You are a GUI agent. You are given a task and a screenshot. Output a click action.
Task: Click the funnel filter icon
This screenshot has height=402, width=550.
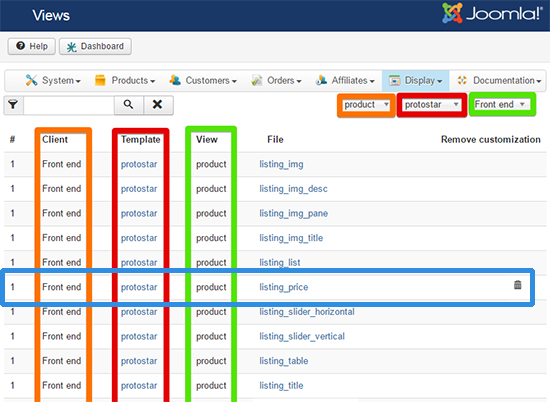(13, 105)
